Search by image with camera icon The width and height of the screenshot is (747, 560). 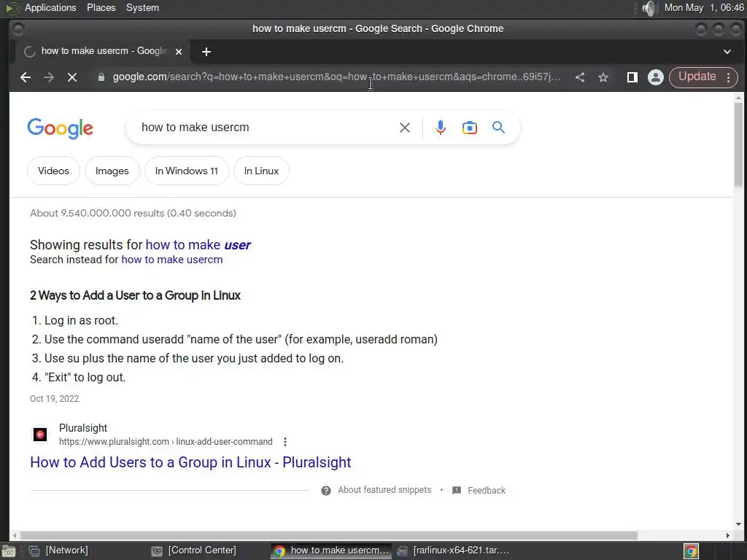click(469, 128)
